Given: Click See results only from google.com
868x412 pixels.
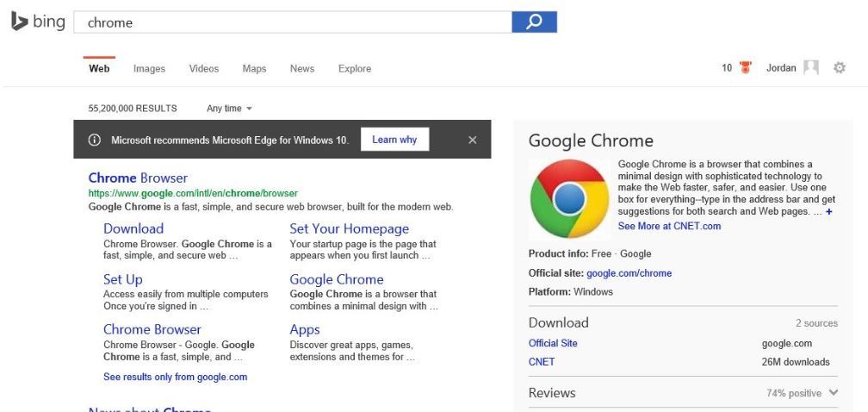Looking at the screenshot, I should pyautogui.click(x=175, y=377).
